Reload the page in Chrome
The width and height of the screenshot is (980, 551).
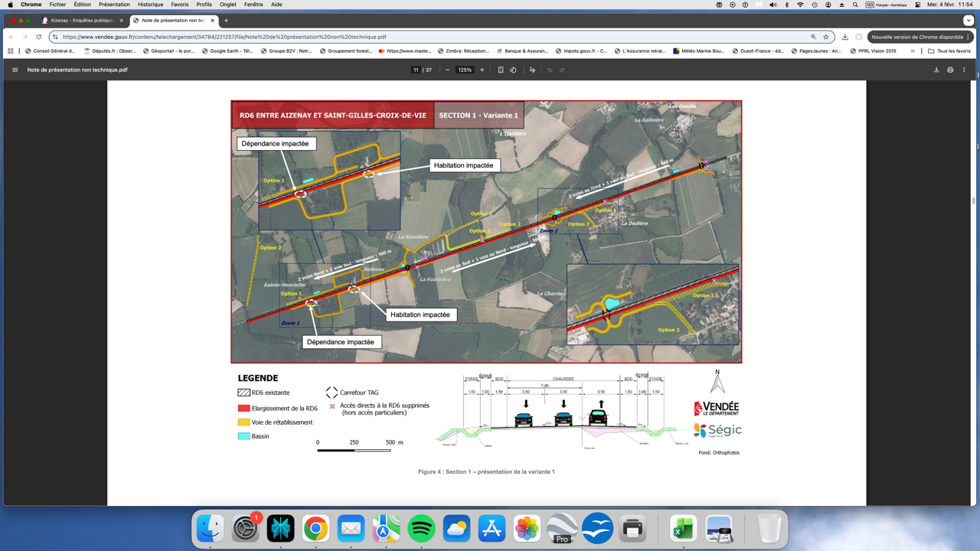coord(39,37)
